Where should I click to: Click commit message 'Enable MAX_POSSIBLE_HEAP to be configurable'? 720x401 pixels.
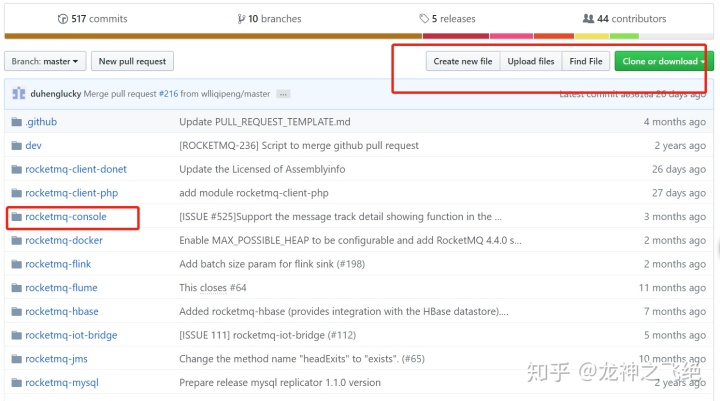click(350, 240)
